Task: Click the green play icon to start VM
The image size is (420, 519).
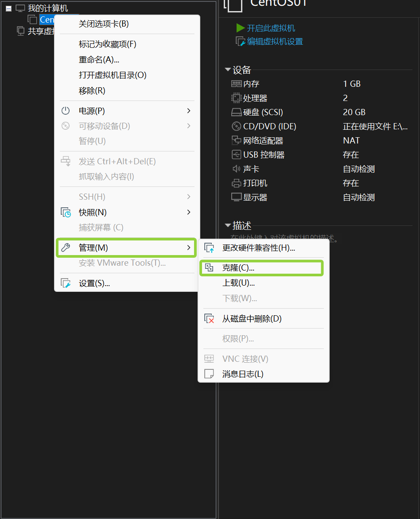Action: pos(241,28)
